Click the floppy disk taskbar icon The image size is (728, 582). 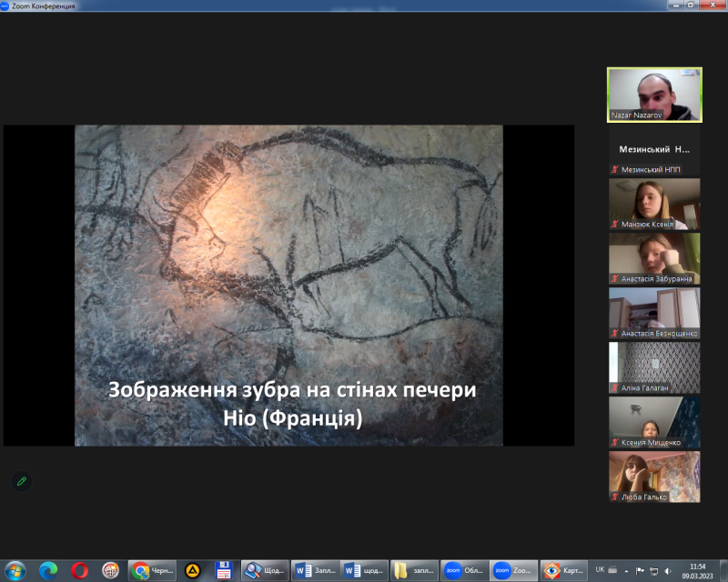[223, 570]
